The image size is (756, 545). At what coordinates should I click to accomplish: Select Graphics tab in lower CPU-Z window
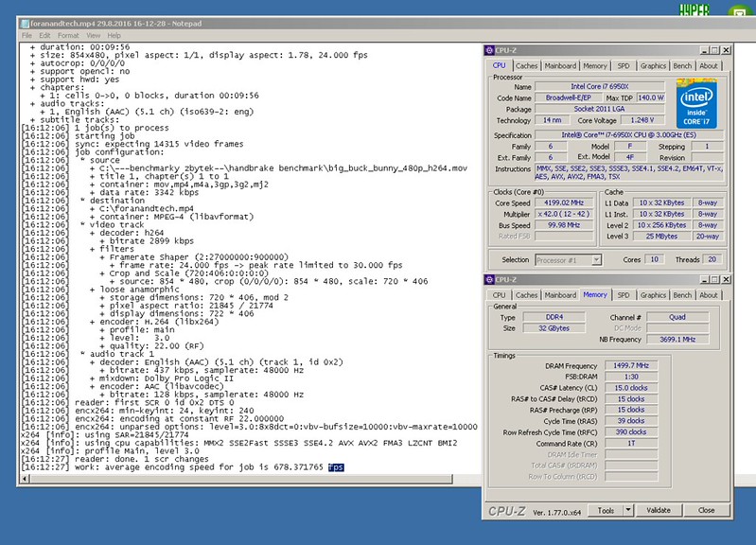point(653,295)
